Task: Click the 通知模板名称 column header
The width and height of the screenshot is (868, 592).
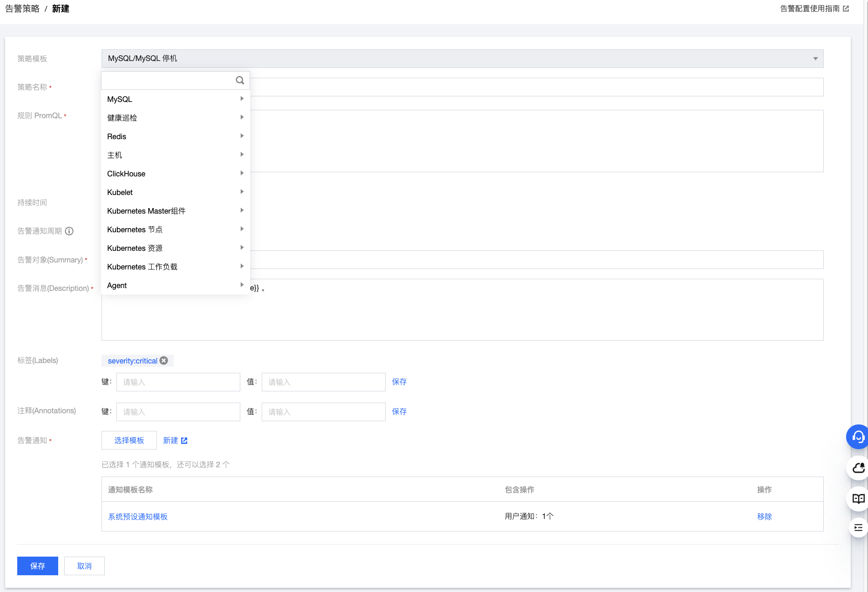Action: pyautogui.click(x=130, y=490)
